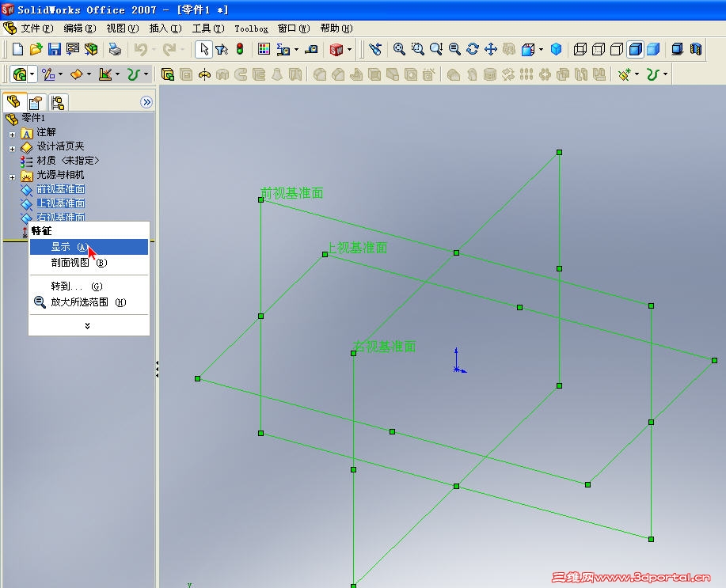Click the Extruded Boss/Base feature icon
This screenshot has width=726, height=588.
(x=168, y=74)
